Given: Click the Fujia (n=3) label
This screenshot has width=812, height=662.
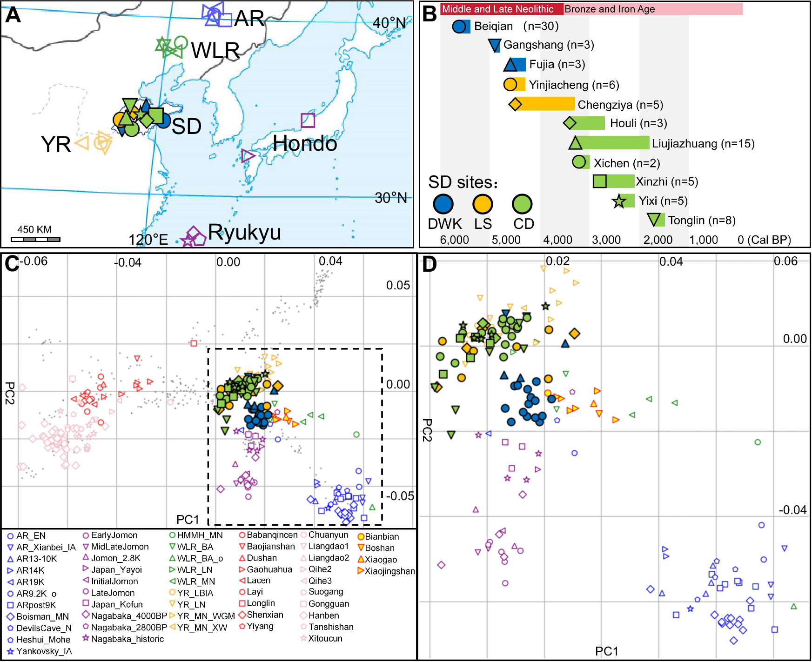Looking at the screenshot, I should 557,64.
